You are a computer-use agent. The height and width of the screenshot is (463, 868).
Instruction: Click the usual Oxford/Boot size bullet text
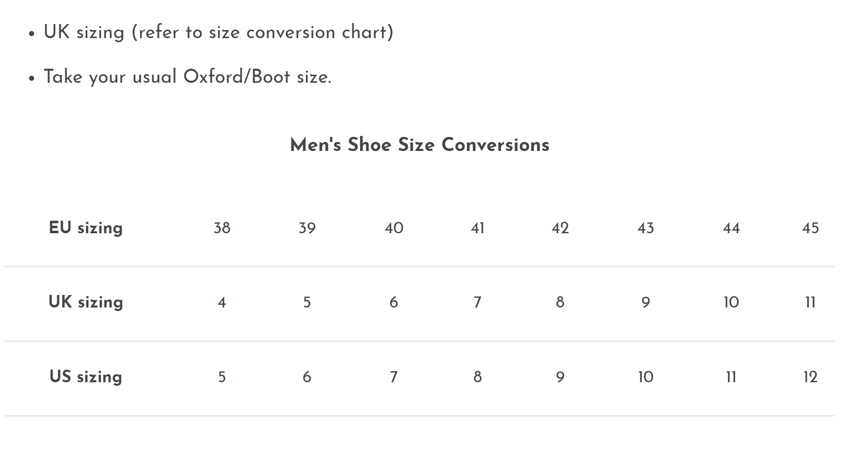[188, 77]
